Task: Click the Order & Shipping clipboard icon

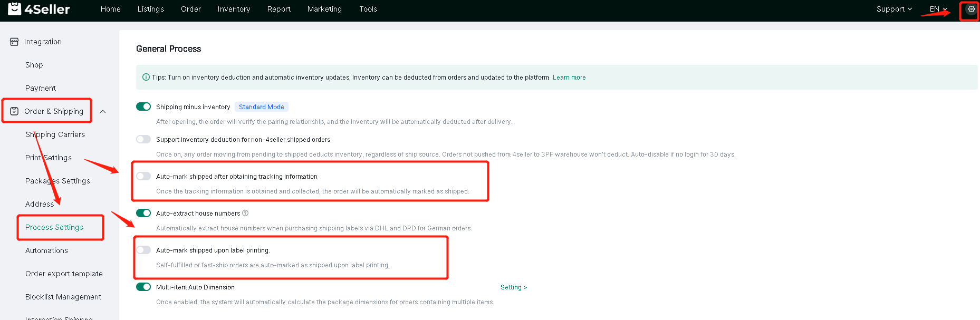Action: 14,111
